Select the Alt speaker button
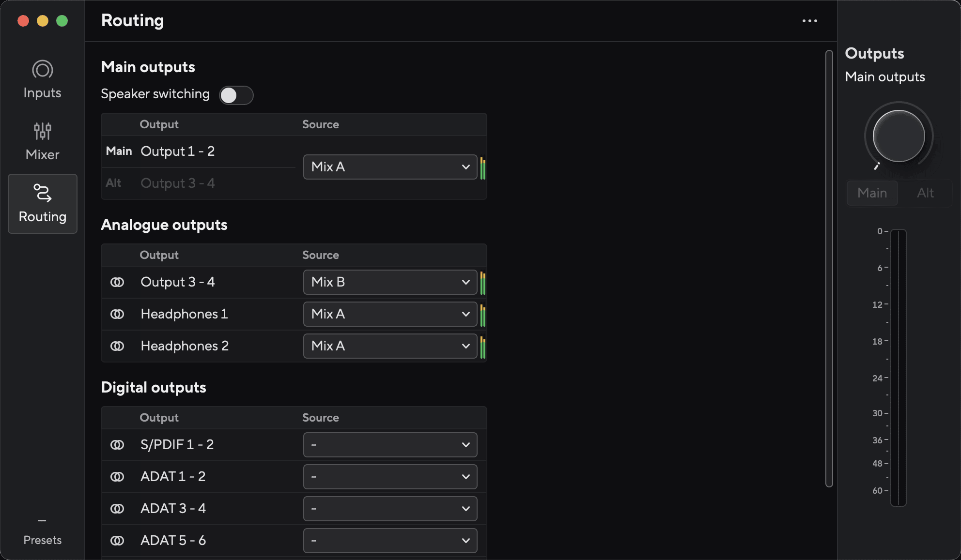 925,193
